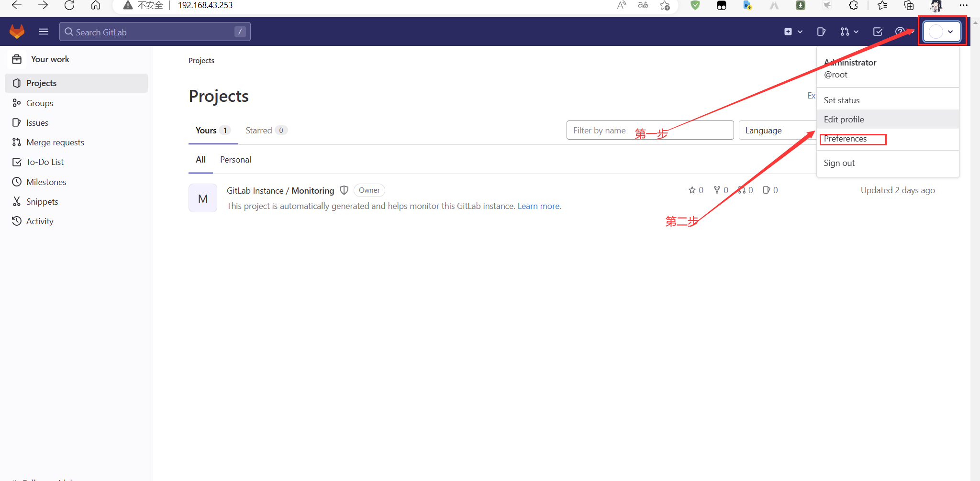Open the GitLab Instance / Monitoring project
The image size is (980, 481).
pyautogui.click(x=280, y=190)
